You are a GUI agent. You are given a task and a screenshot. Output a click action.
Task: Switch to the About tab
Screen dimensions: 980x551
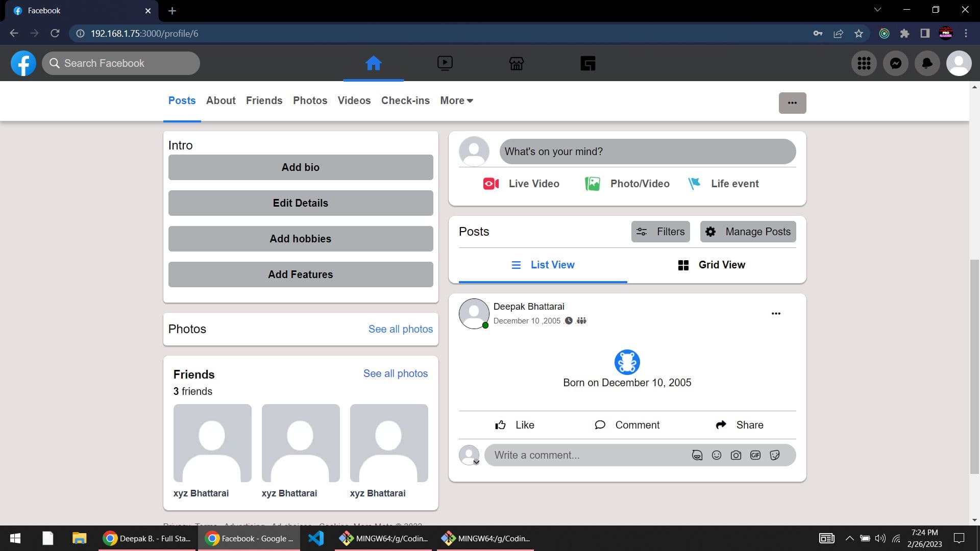[x=220, y=101]
